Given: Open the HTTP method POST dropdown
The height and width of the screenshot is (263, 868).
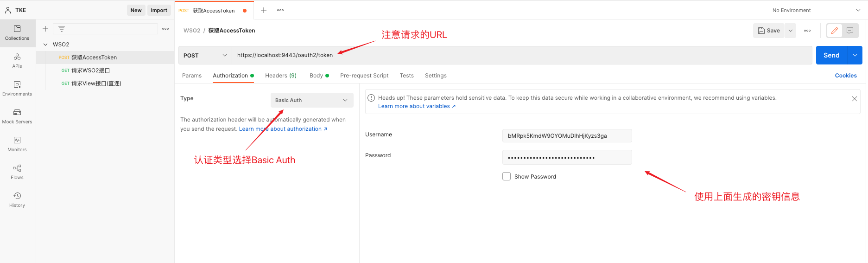Looking at the screenshot, I should coord(205,55).
